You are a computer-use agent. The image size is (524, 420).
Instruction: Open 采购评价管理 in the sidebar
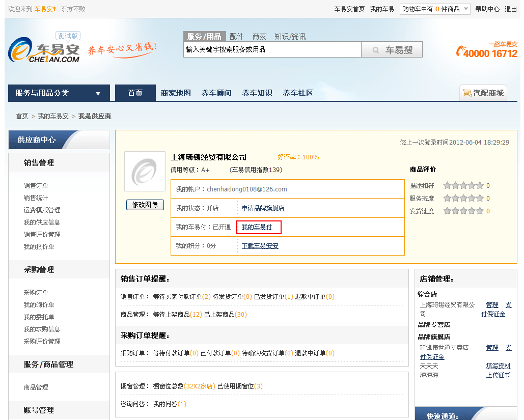42,342
